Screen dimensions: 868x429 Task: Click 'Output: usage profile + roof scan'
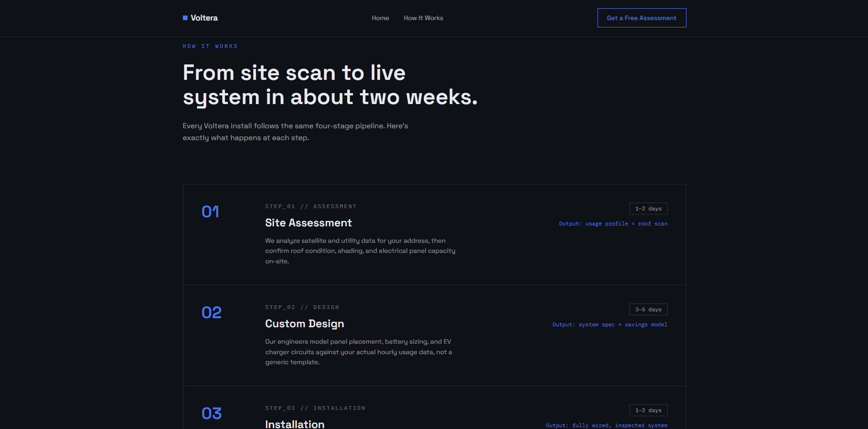[613, 224]
